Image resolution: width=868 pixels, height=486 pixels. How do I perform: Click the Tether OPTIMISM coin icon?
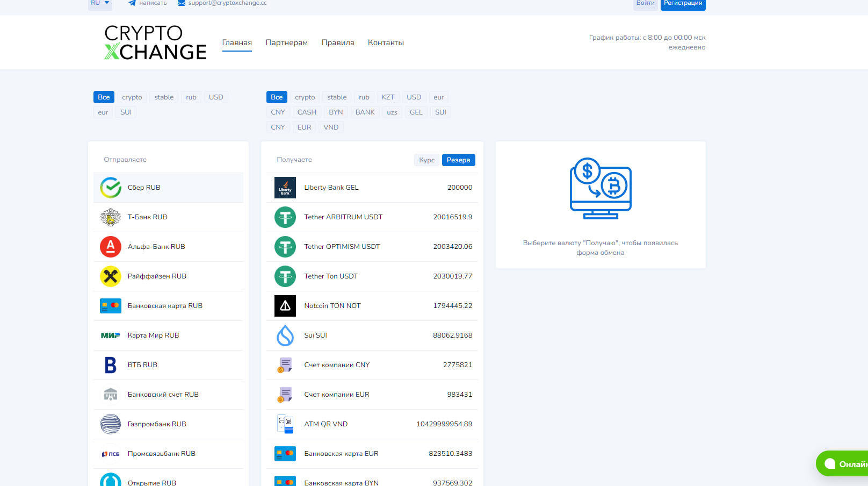(x=285, y=247)
